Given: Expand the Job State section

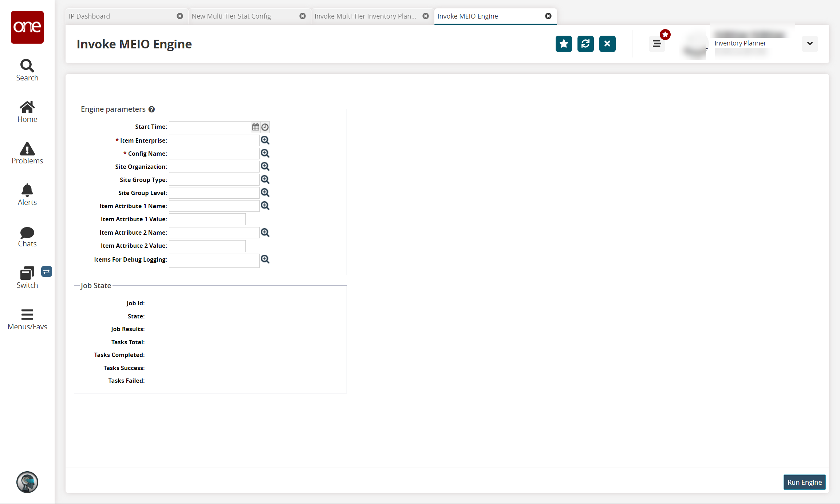Looking at the screenshot, I should coord(95,285).
